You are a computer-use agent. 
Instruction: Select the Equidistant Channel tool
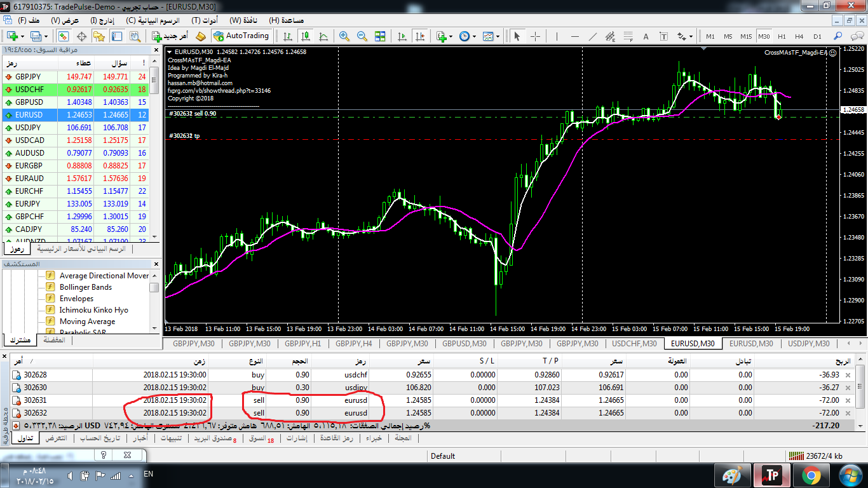pyautogui.click(x=611, y=36)
